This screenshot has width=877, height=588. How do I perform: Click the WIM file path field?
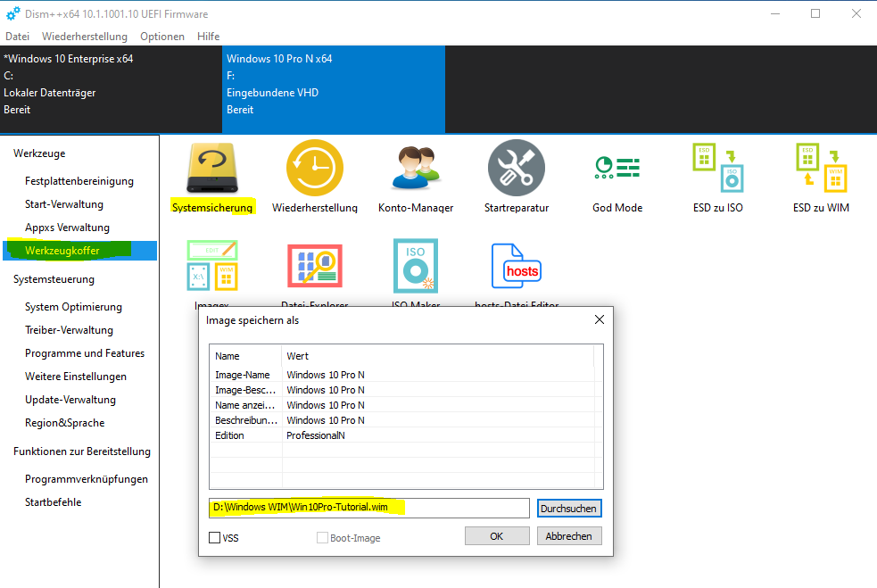pos(369,508)
